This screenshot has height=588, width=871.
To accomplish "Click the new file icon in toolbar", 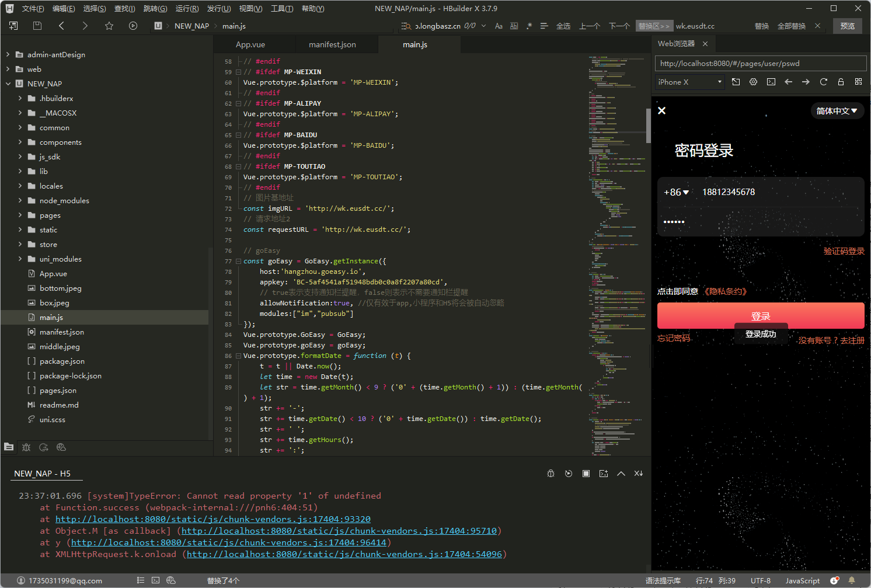I will pyautogui.click(x=13, y=26).
